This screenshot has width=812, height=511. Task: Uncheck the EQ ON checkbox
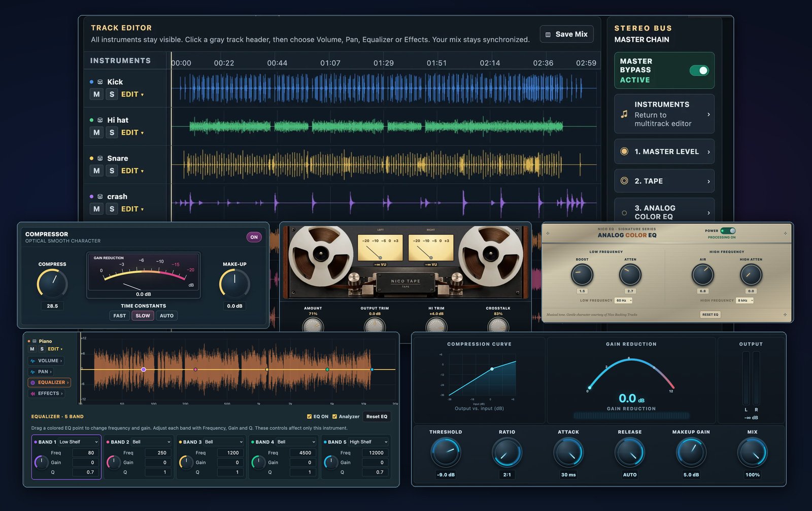tap(309, 417)
